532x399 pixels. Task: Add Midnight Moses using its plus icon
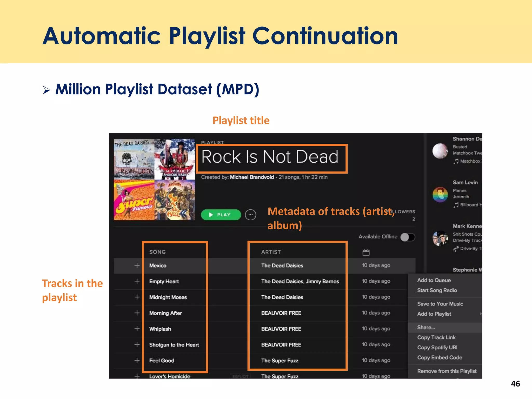pyautogui.click(x=137, y=297)
